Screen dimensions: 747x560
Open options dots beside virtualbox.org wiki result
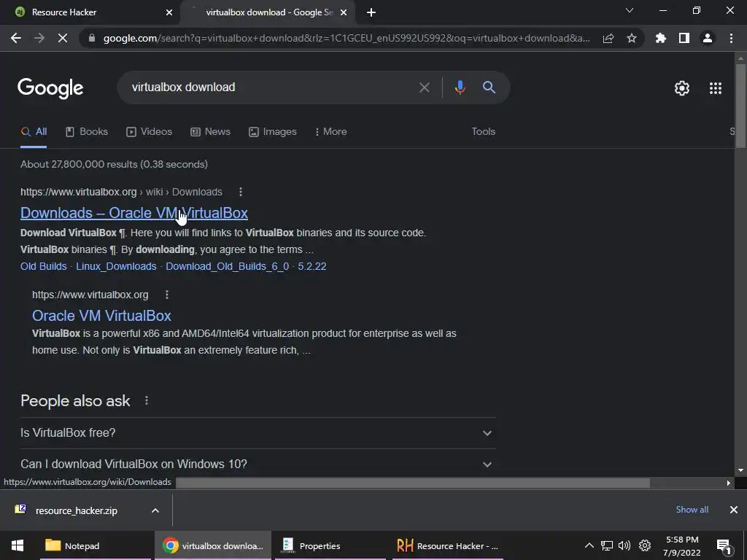point(241,192)
